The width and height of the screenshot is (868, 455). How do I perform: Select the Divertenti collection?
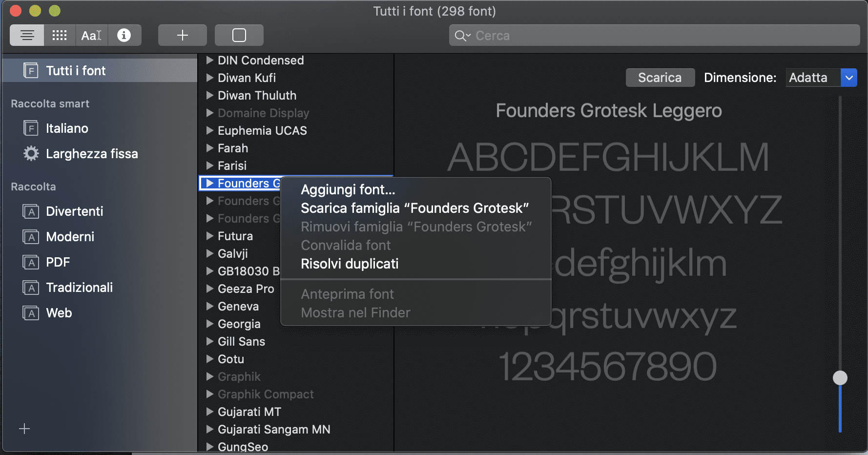[100, 211]
